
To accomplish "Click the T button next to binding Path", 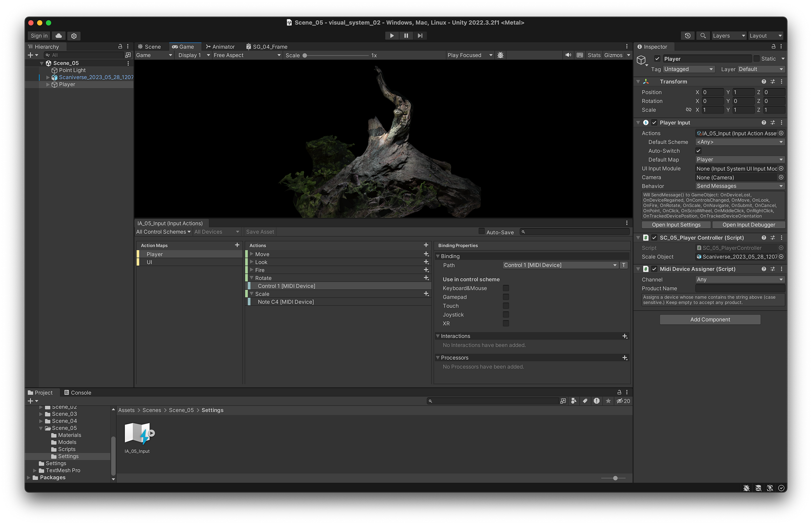I will tap(624, 265).
